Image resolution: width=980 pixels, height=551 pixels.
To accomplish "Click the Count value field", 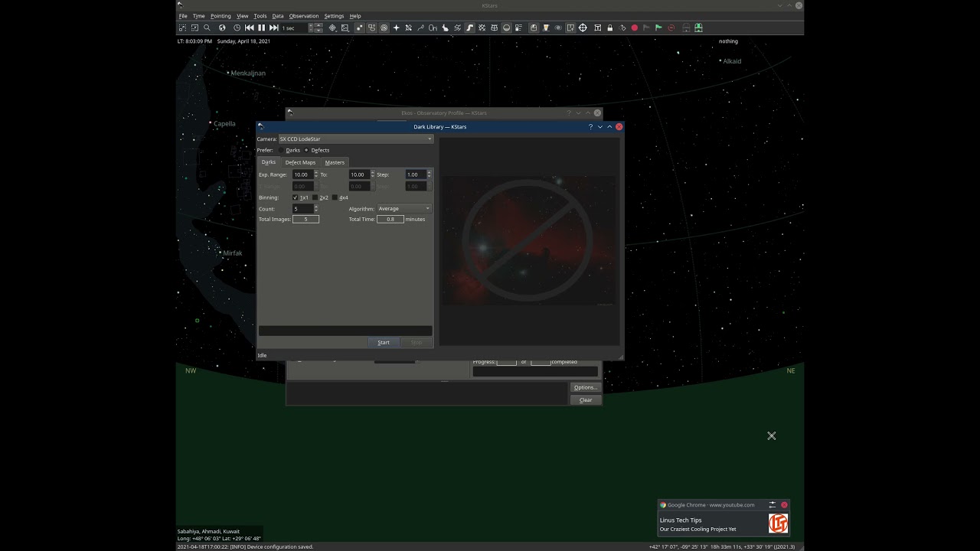I will 302,208.
